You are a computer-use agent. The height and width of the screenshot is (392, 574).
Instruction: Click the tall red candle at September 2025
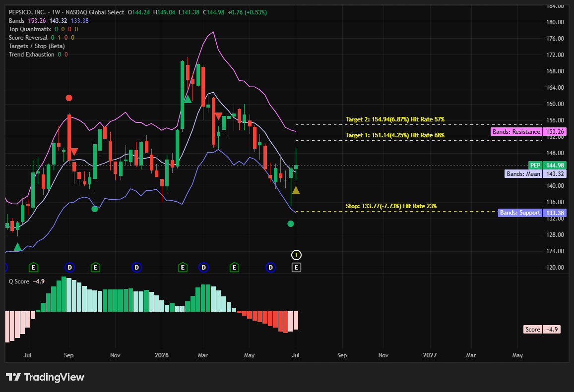[69, 137]
